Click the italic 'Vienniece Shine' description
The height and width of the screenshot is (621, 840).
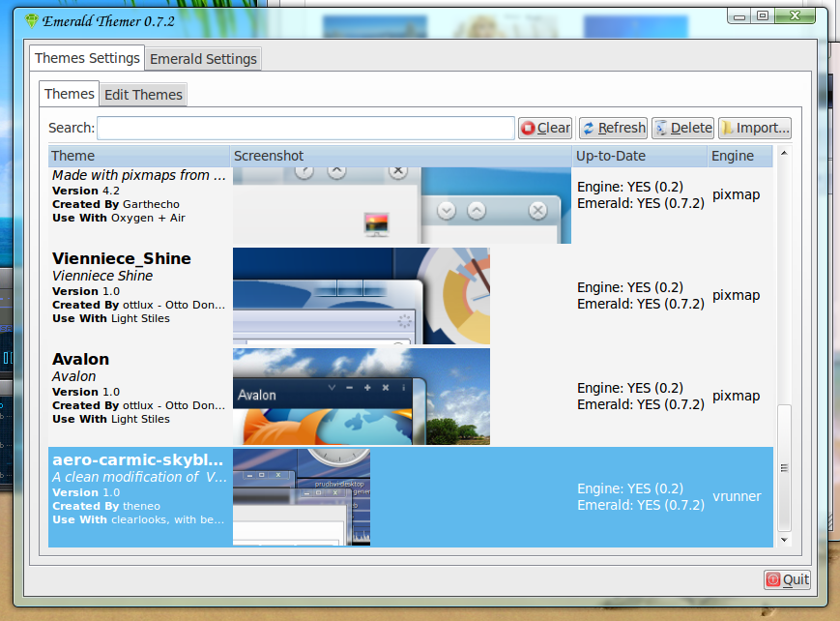(102, 276)
